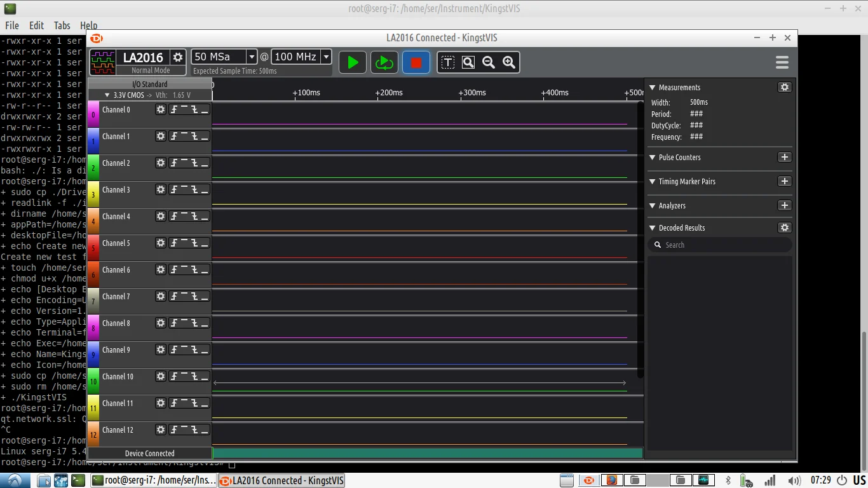Set falling edge trigger on Channel 6
Image resolution: width=868 pixels, height=488 pixels.
194,269
